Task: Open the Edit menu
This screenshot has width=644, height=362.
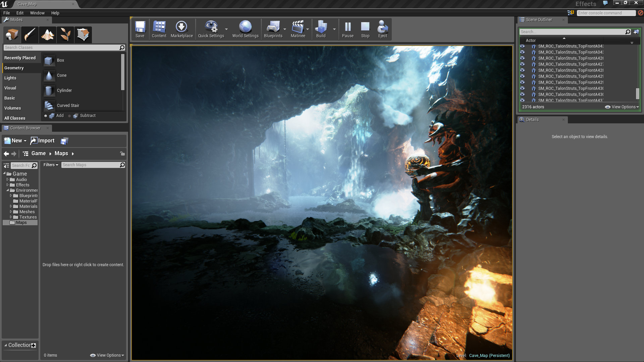Action: [20, 13]
